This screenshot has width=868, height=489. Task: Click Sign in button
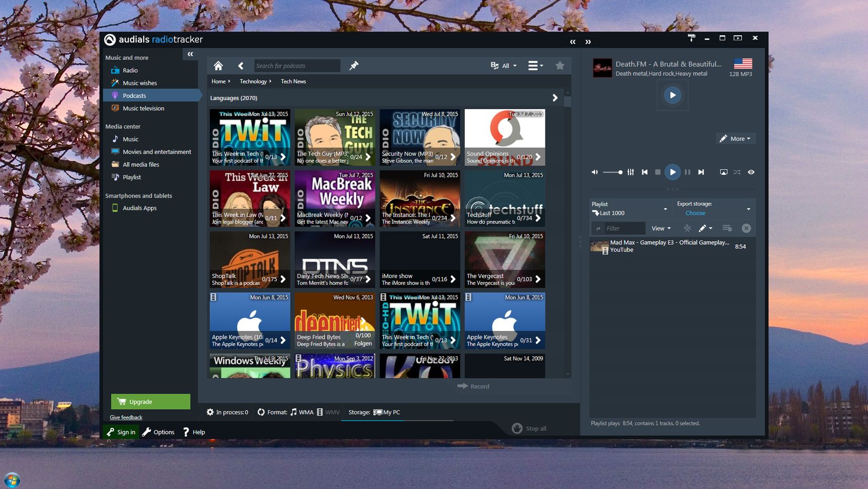pyautogui.click(x=121, y=432)
